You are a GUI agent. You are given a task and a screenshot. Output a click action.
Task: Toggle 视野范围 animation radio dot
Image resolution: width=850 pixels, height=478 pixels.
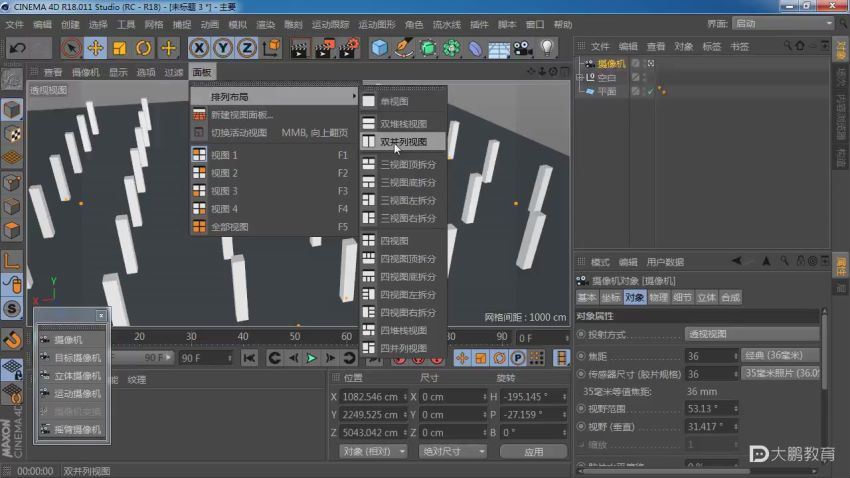click(x=581, y=409)
